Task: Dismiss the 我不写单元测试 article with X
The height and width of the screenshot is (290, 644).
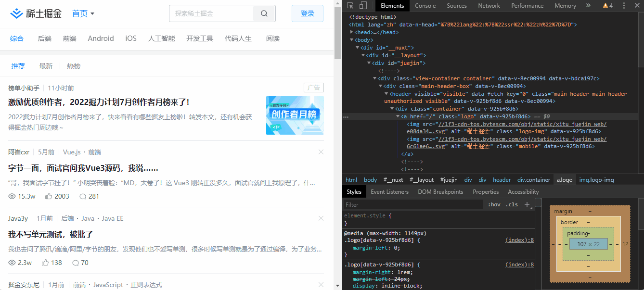Action: click(x=321, y=218)
